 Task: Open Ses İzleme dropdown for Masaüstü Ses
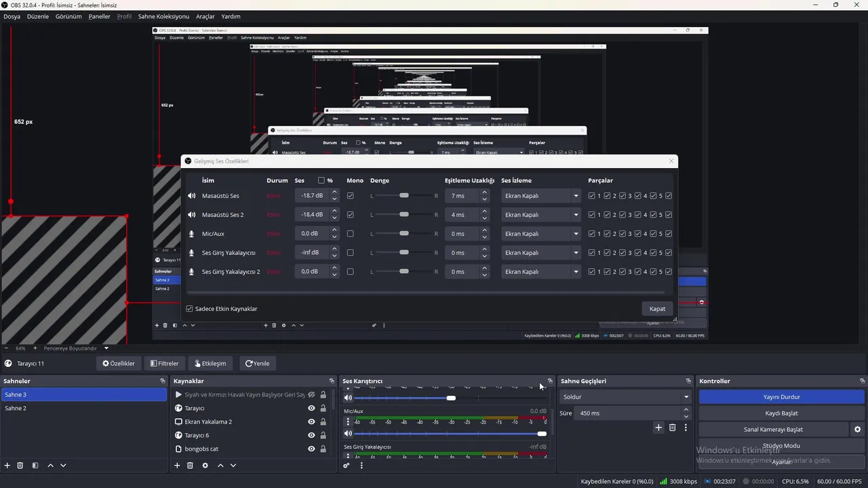[541, 196]
